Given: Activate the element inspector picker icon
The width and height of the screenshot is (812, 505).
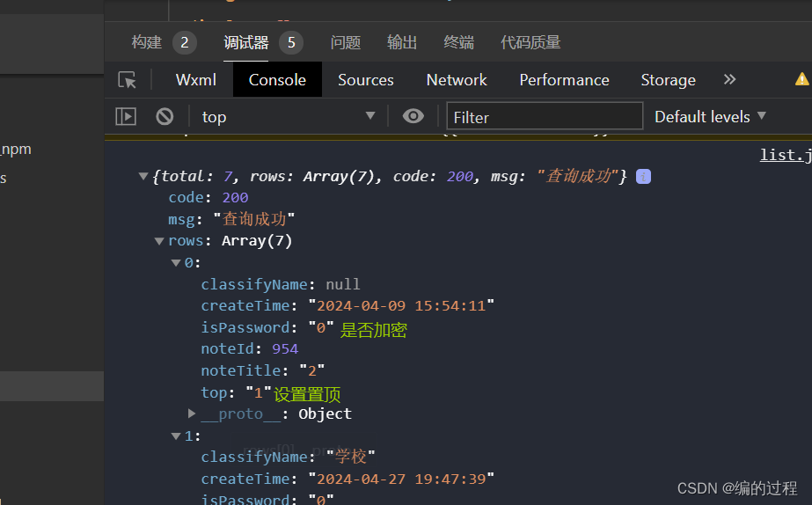Looking at the screenshot, I should (127, 80).
